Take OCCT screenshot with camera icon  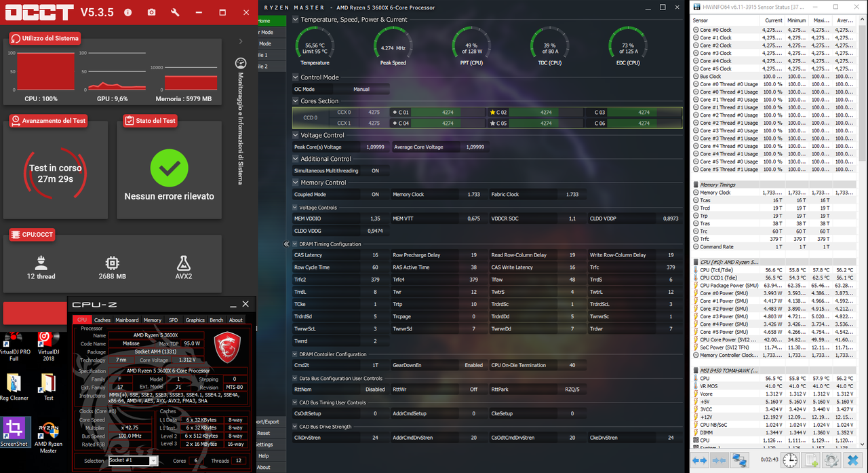pos(151,12)
